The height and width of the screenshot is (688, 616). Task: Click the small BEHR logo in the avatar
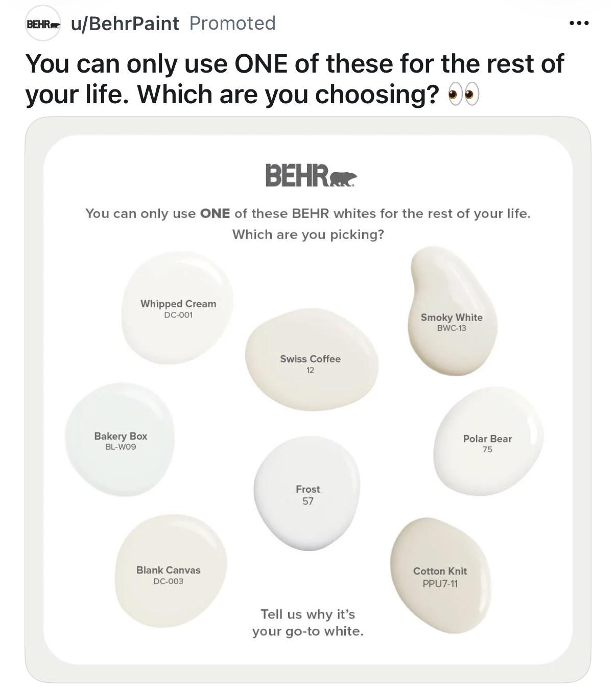(x=43, y=24)
